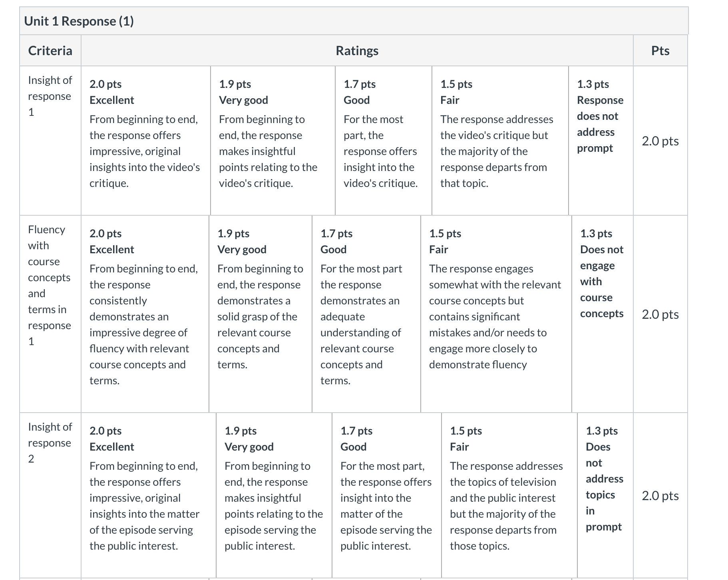Click the 'Fluency with course concepts' criterion label
728x580 pixels.
pyautogui.click(x=50, y=285)
